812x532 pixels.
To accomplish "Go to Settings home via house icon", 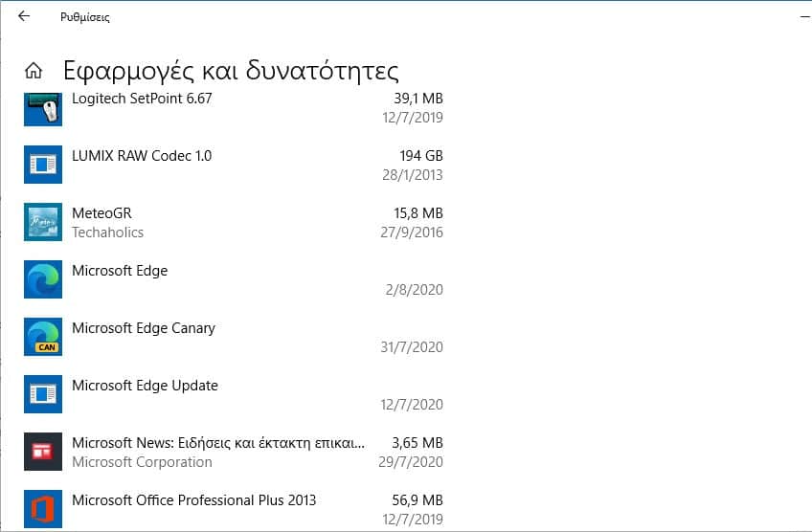I will 34,71.
